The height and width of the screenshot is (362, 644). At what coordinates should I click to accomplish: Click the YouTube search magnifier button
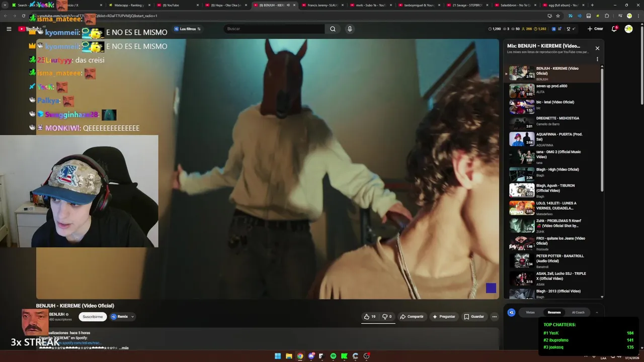[x=333, y=29]
